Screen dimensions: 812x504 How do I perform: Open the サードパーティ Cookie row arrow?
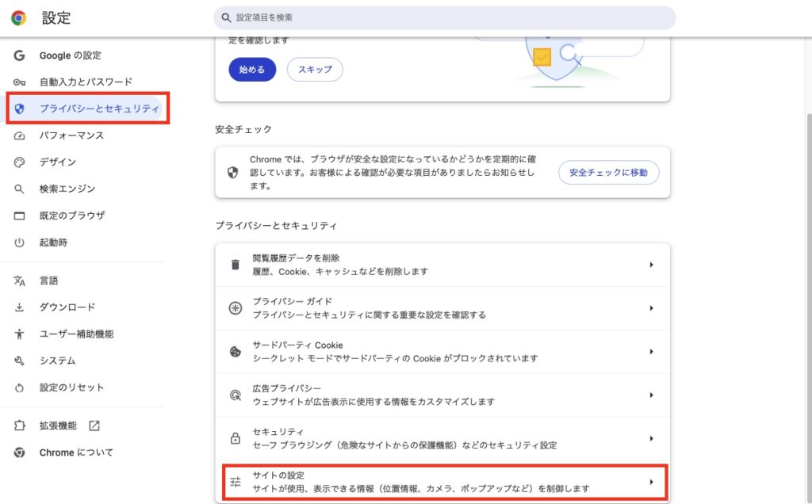tap(651, 352)
